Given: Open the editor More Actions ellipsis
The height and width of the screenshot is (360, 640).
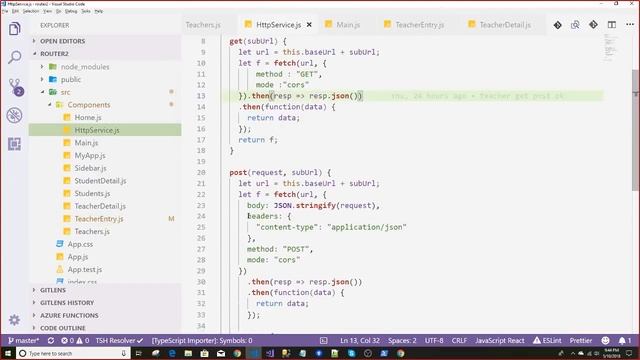Looking at the screenshot, I should point(630,25).
